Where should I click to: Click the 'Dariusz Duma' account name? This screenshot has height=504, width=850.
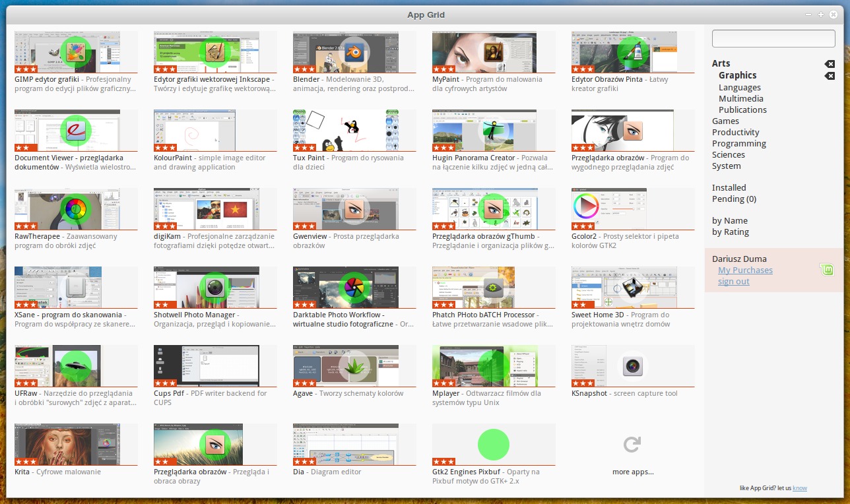739,259
